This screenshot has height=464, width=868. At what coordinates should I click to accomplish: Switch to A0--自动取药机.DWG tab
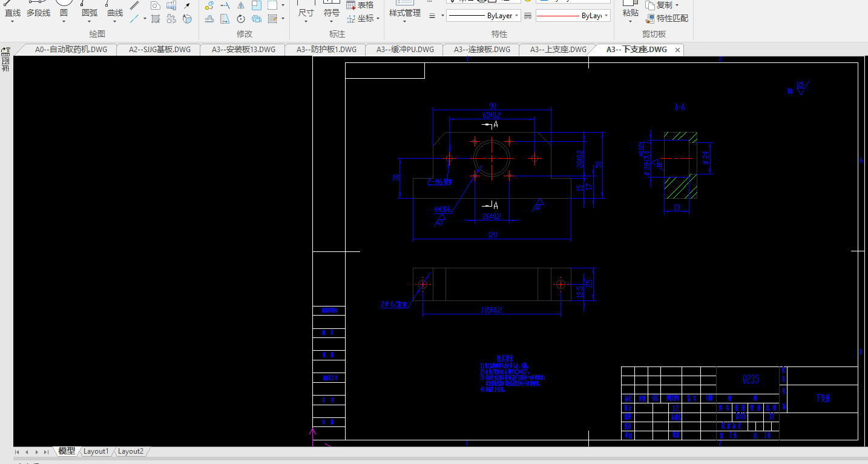tap(71, 50)
